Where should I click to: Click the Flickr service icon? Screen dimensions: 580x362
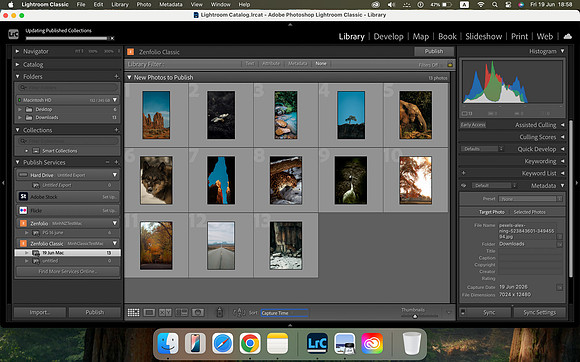(x=23, y=210)
